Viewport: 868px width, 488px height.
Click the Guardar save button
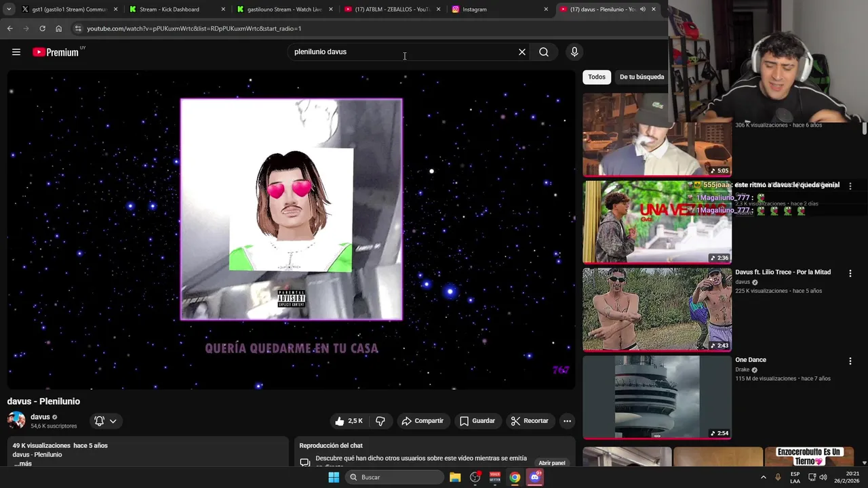point(477,421)
